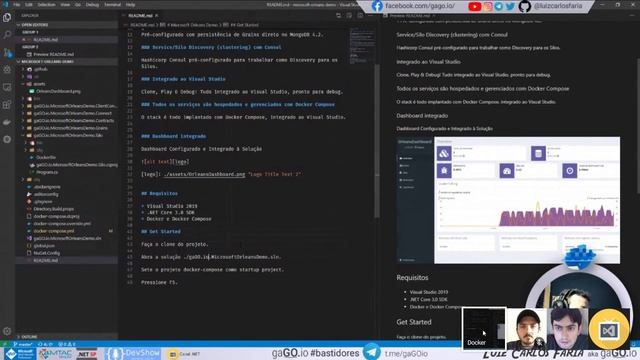Open the Help menu

coord(130,4)
